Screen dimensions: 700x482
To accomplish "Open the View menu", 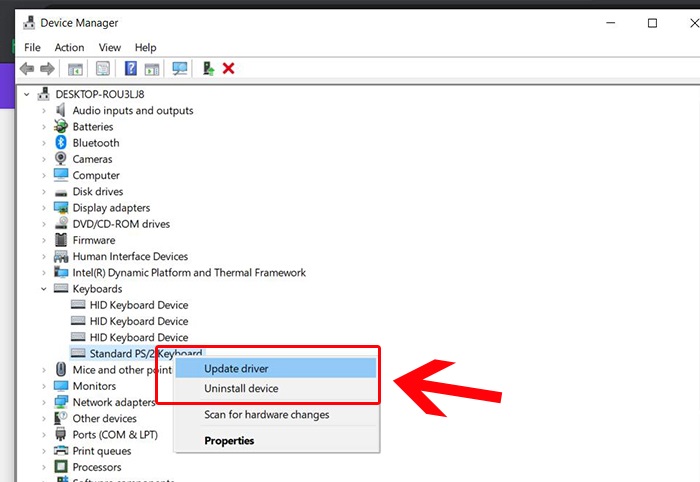I will tap(109, 47).
